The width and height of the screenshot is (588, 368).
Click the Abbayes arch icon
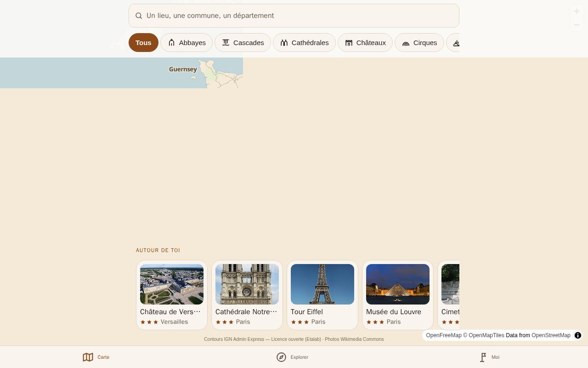click(172, 43)
